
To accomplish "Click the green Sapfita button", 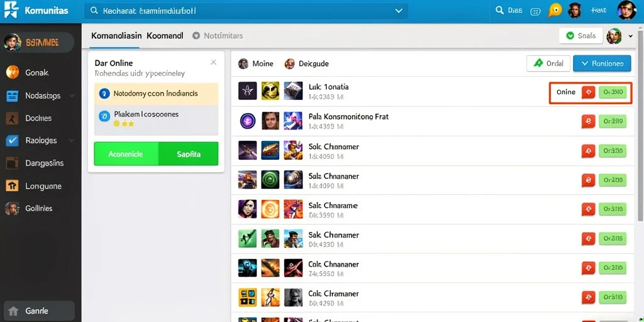I will click(189, 154).
